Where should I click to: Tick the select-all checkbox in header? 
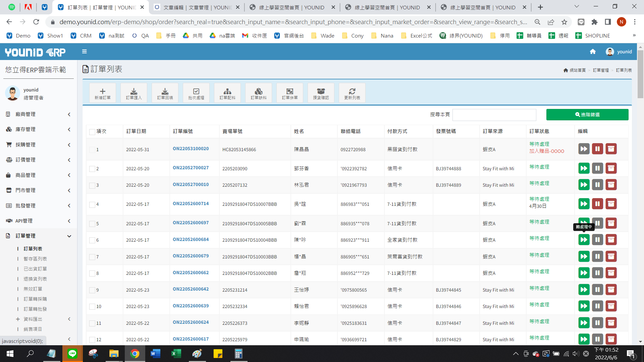click(x=92, y=132)
